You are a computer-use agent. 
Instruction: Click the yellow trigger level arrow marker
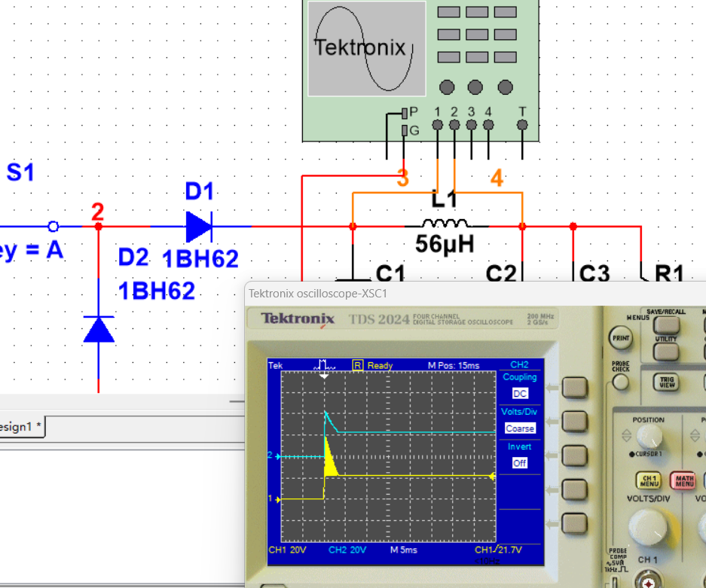click(x=492, y=476)
